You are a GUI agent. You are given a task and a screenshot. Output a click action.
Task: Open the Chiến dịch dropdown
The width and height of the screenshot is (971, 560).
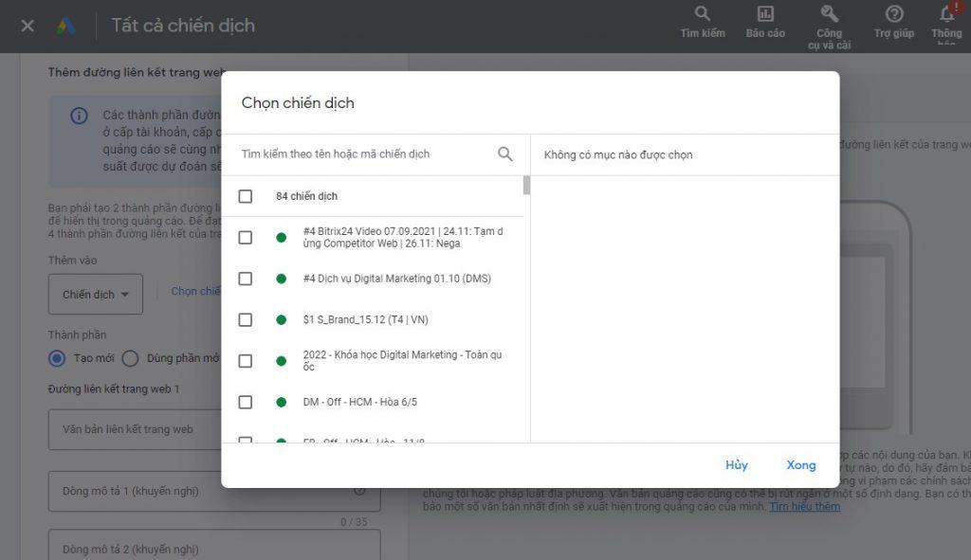[x=95, y=294]
